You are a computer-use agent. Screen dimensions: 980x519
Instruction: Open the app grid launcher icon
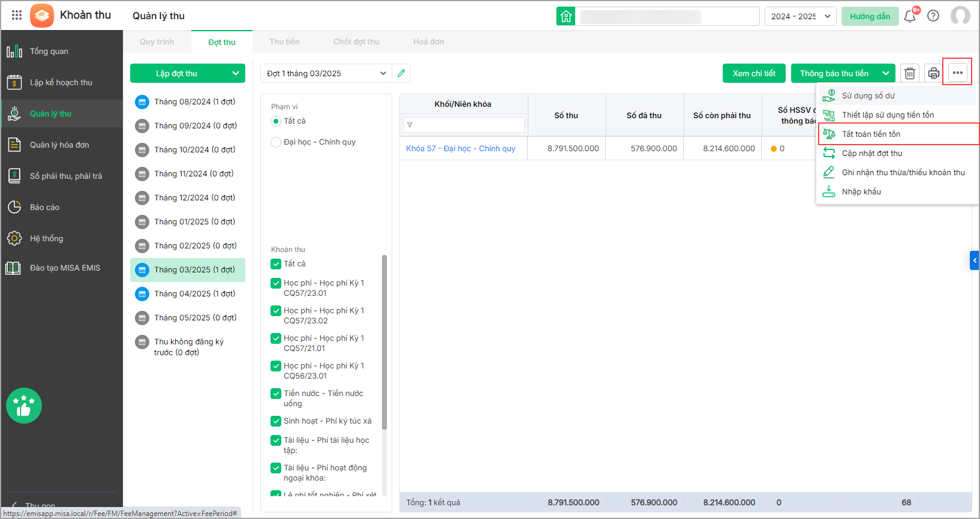17,16
